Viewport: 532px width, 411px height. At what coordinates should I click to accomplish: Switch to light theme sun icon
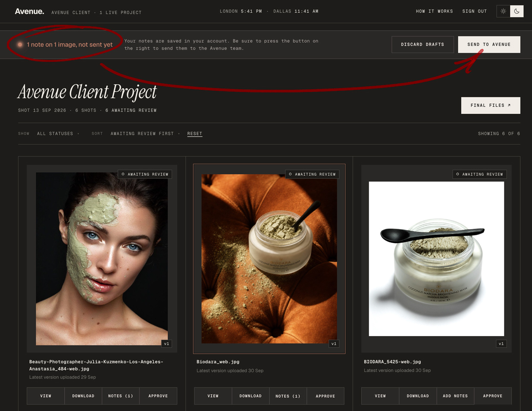(x=503, y=11)
